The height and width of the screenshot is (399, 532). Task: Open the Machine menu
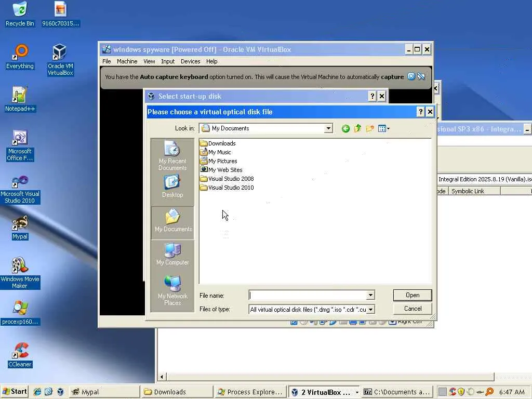(127, 61)
